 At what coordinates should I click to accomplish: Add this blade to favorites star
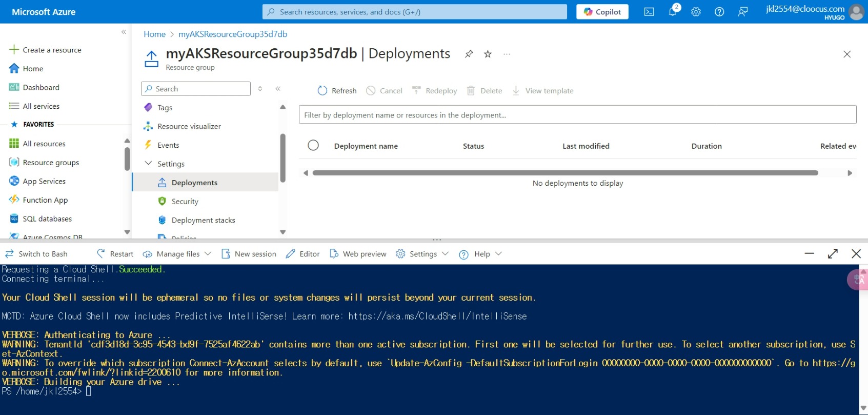pyautogui.click(x=488, y=54)
